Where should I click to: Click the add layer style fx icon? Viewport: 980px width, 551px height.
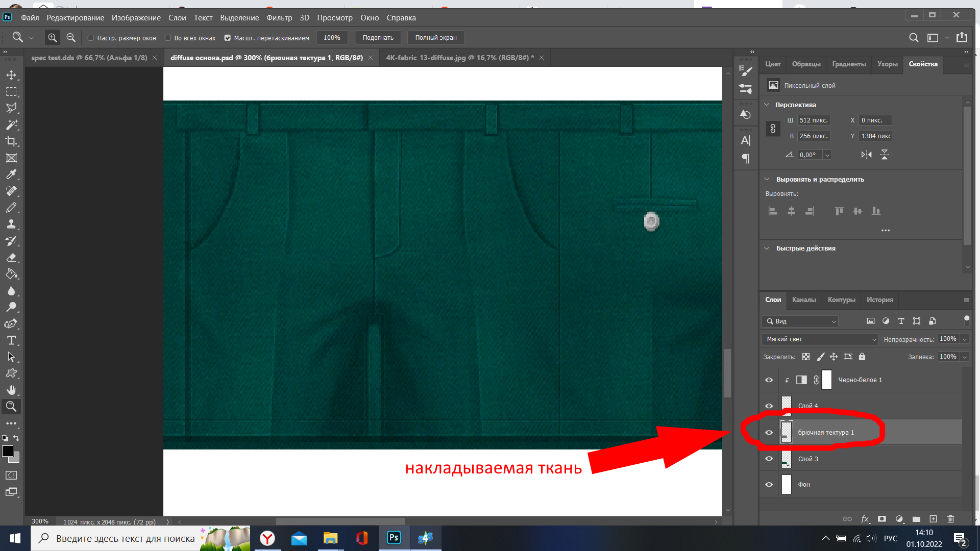pos(865,519)
